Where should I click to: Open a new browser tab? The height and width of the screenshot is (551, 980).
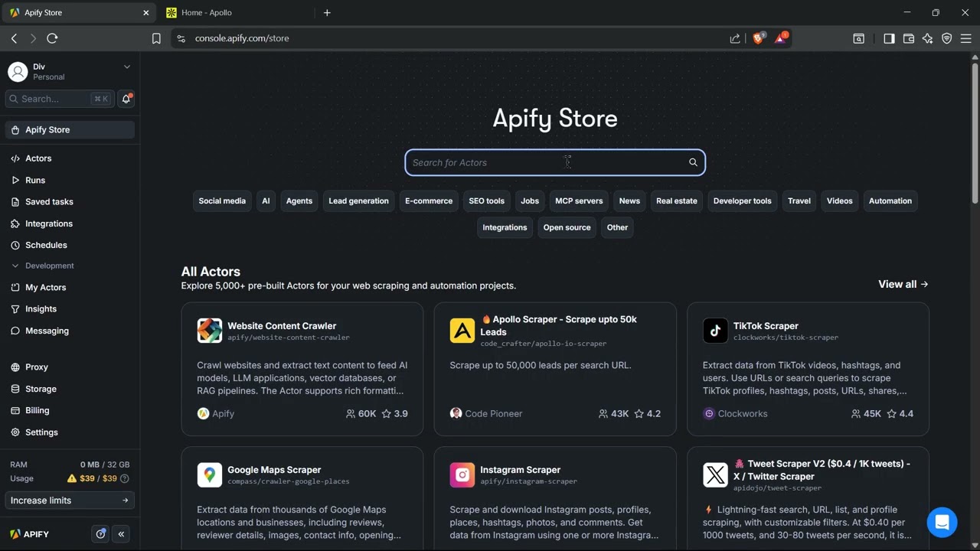pos(327,12)
